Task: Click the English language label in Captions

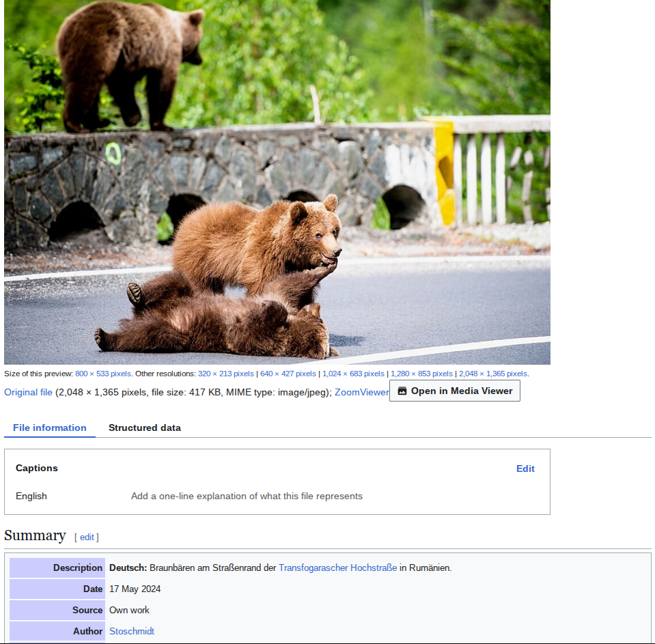Action: coord(31,496)
